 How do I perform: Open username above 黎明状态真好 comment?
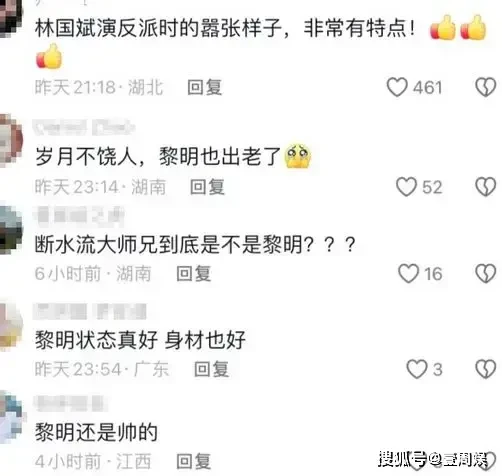point(90,312)
